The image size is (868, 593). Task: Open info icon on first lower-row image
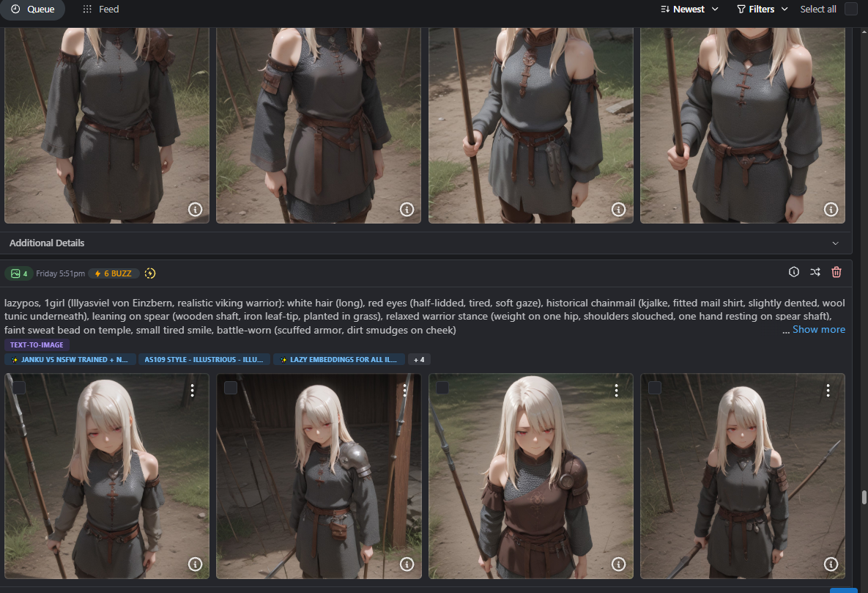pyautogui.click(x=195, y=564)
